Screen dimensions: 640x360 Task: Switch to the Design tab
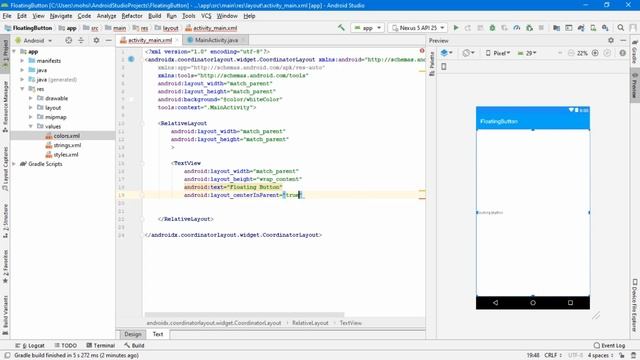coord(133,334)
